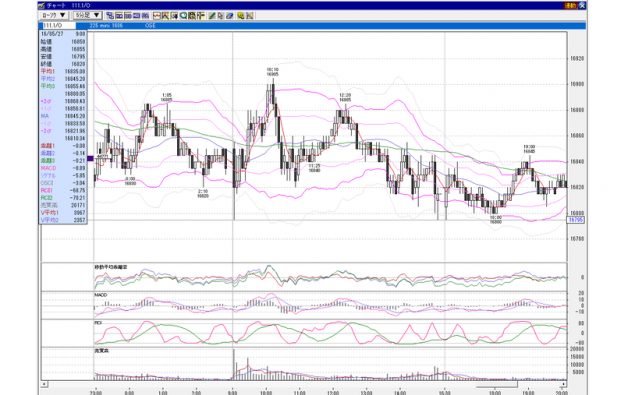
Task: Activate the magnifier zoom tool
Action: tap(183, 16)
